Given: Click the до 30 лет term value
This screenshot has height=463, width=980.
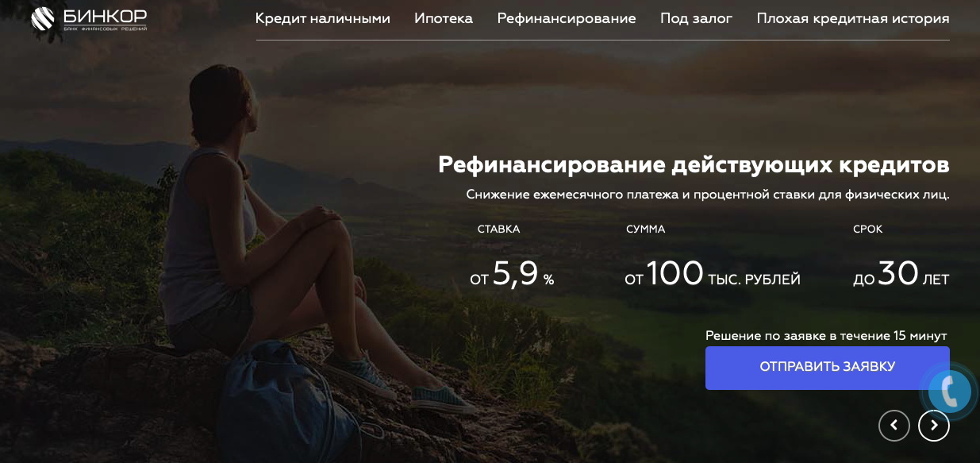Looking at the screenshot, I should click(901, 275).
